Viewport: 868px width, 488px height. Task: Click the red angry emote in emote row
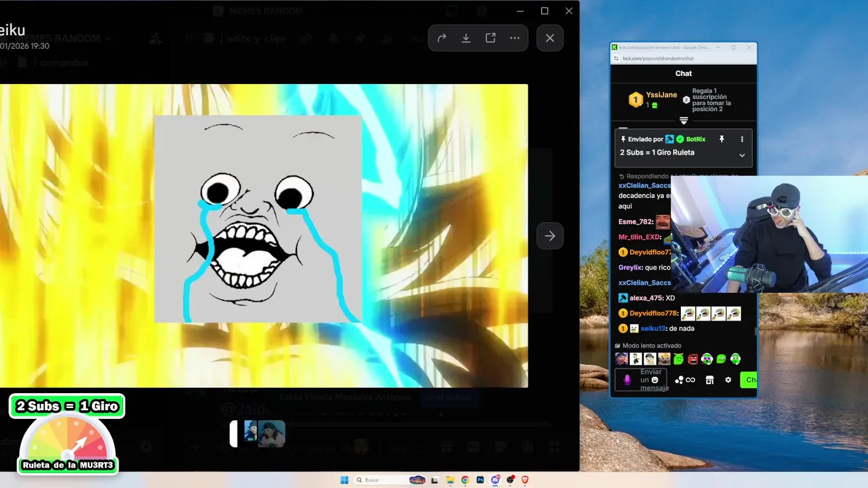pyautogui.click(x=693, y=359)
